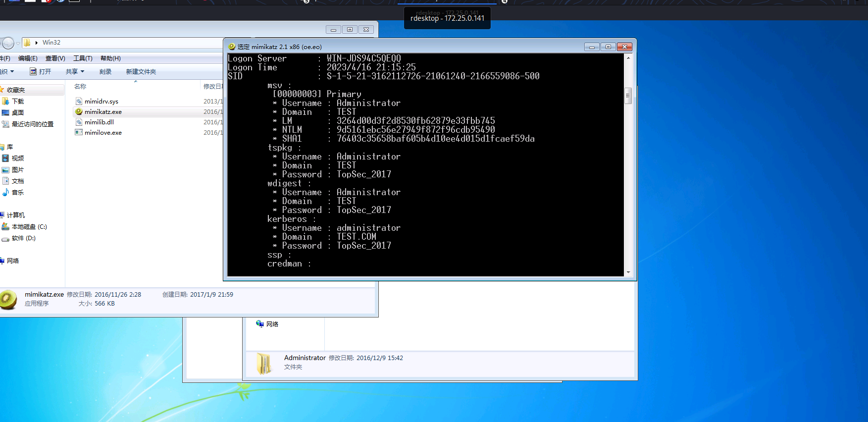This screenshot has width=868, height=422.
Task: Click the Logon Server WIN-JDS94C5QEQQ line
Action: coord(314,58)
